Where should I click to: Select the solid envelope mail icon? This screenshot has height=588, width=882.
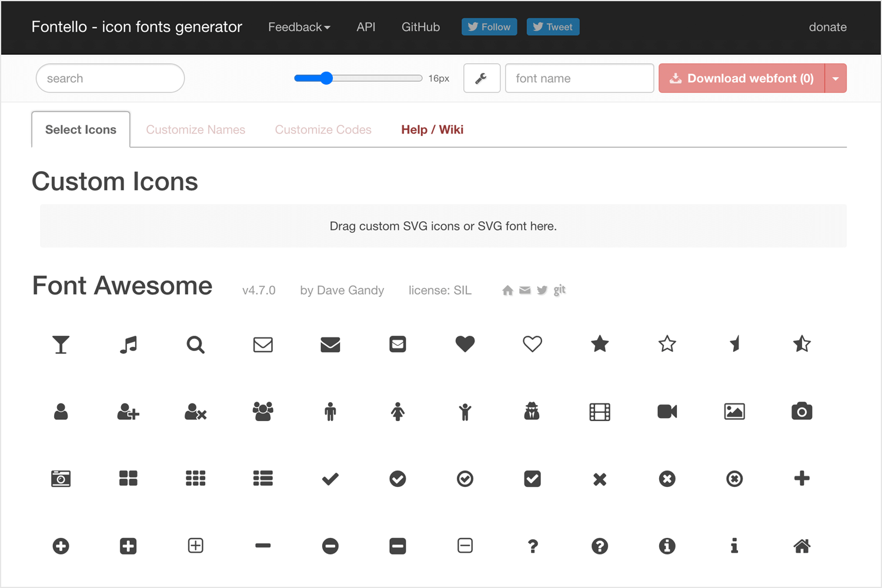click(x=330, y=345)
